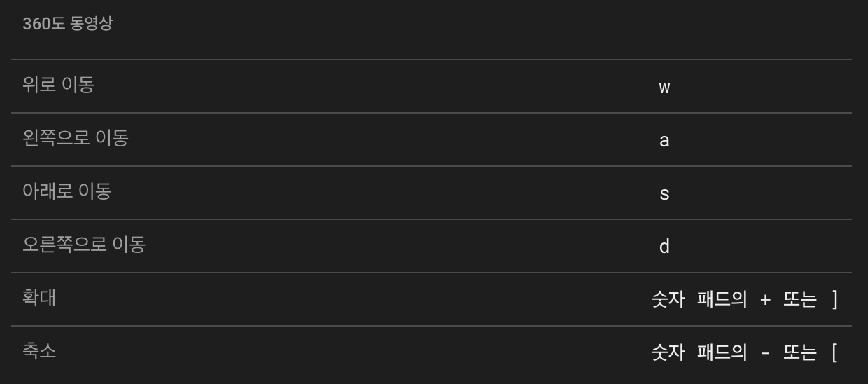Click the 360도 동영상 section heading
Screen dimensions: 868x384
click(x=67, y=24)
